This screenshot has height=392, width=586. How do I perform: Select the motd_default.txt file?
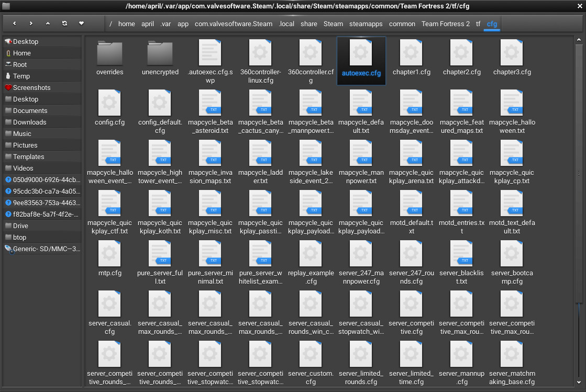412,213
